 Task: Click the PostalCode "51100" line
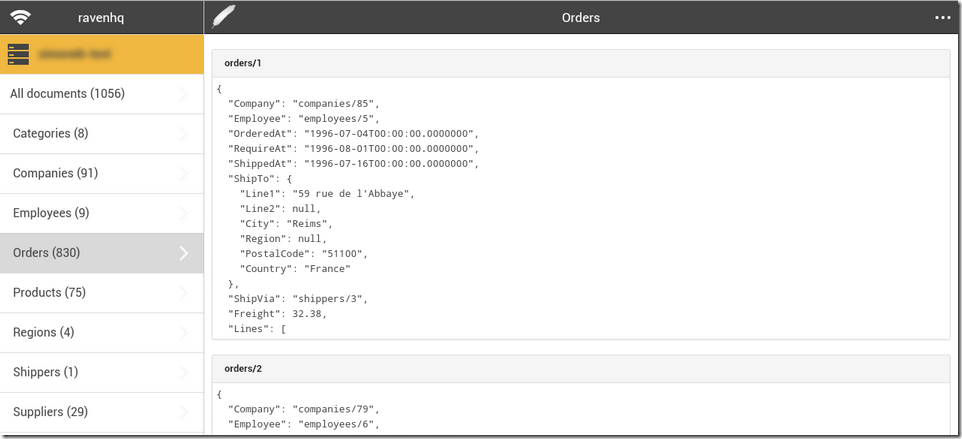(304, 254)
